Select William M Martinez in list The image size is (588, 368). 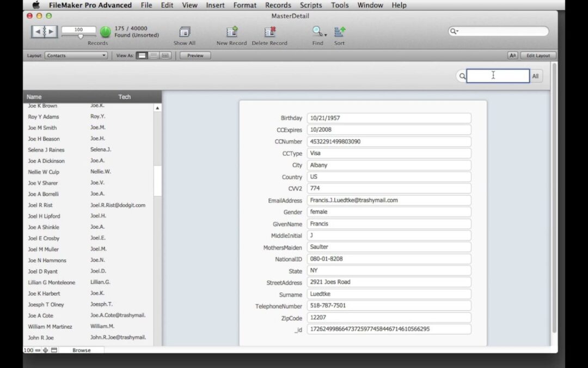(50, 327)
